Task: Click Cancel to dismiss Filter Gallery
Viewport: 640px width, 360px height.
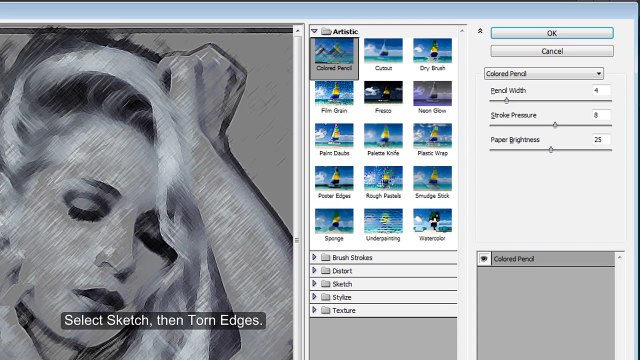Action: 552,51
